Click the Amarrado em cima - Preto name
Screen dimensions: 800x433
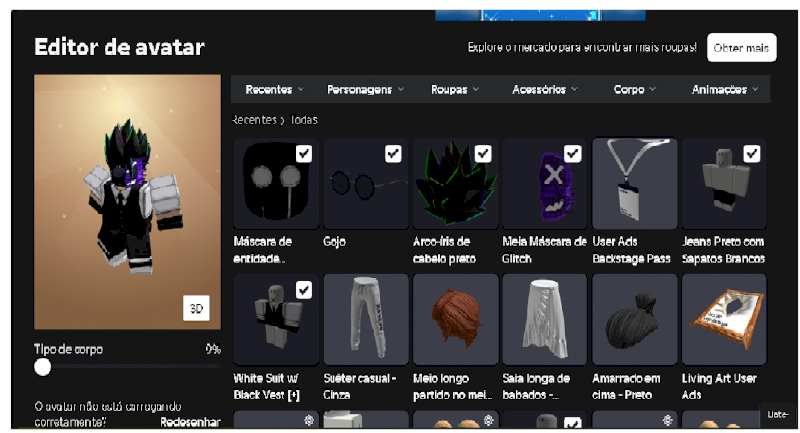tap(627, 387)
